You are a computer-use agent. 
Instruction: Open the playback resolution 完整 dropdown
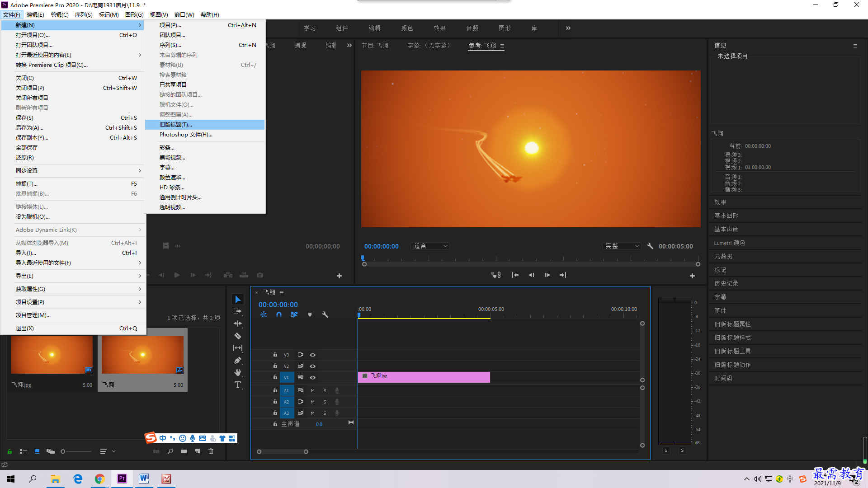point(622,246)
